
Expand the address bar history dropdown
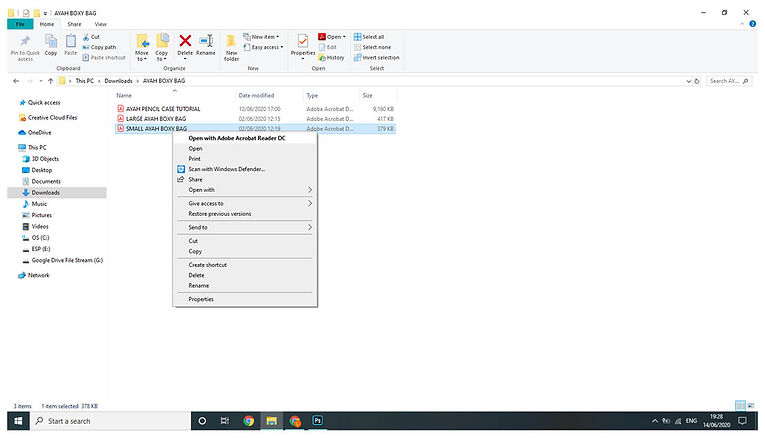pyautogui.click(x=688, y=81)
